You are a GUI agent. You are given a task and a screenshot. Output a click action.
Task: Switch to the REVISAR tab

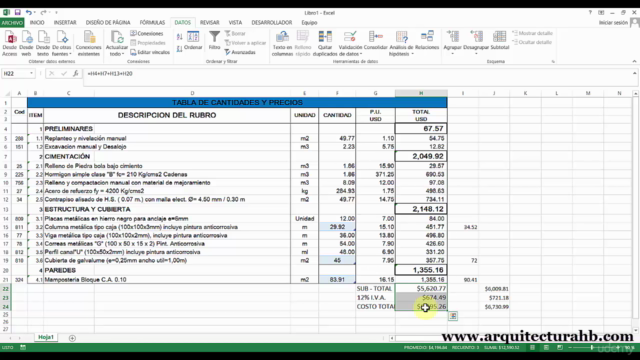coord(210,23)
